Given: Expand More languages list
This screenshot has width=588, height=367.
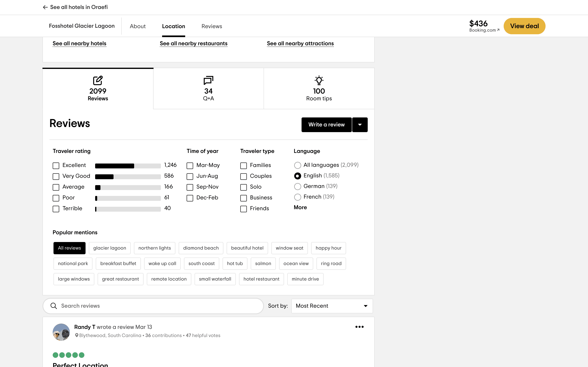Looking at the screenshot, I should point(300,207).
